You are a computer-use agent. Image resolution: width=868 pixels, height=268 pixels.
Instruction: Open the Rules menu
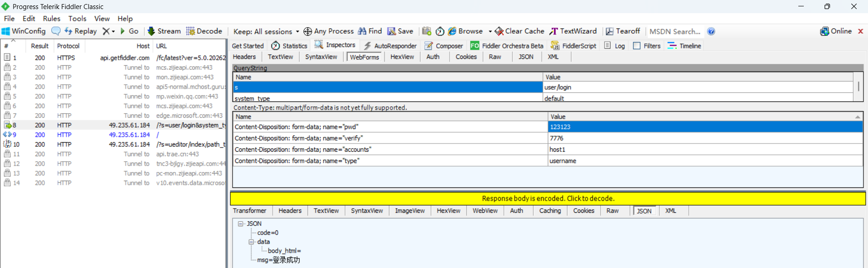(x=52, y=19)
